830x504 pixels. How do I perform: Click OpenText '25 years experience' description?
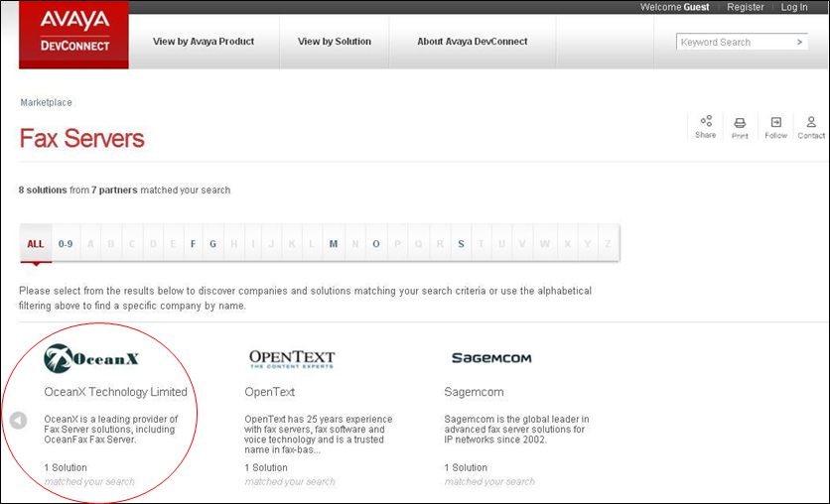pos(318,435)
